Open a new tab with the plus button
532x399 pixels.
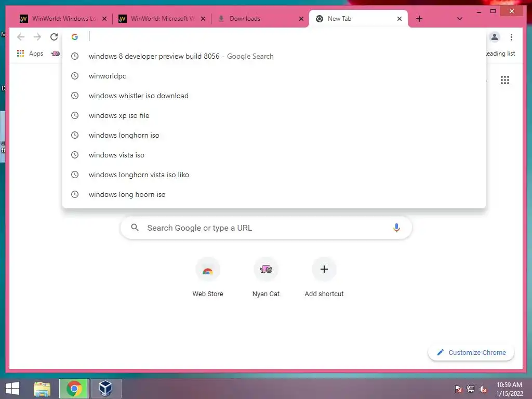[x=419, y=19]
